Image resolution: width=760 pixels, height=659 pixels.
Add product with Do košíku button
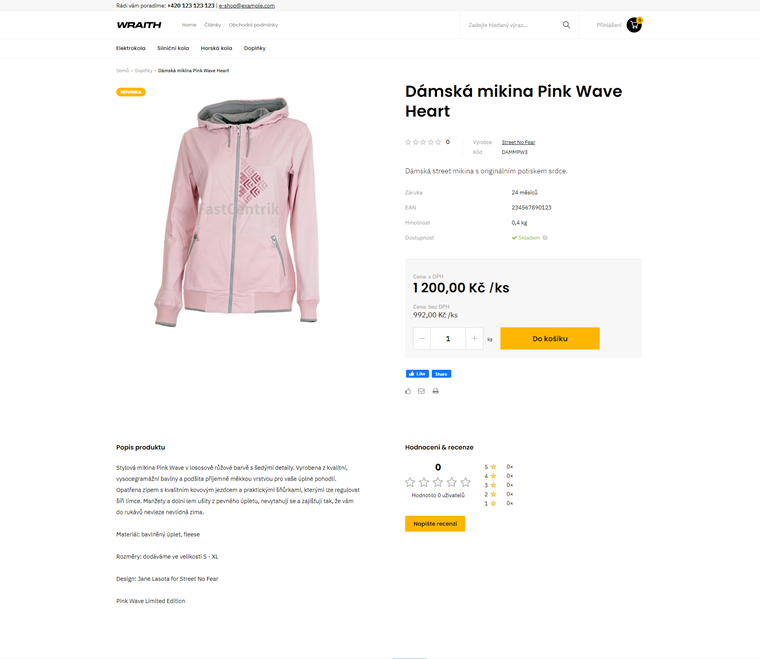coord(550,338)
